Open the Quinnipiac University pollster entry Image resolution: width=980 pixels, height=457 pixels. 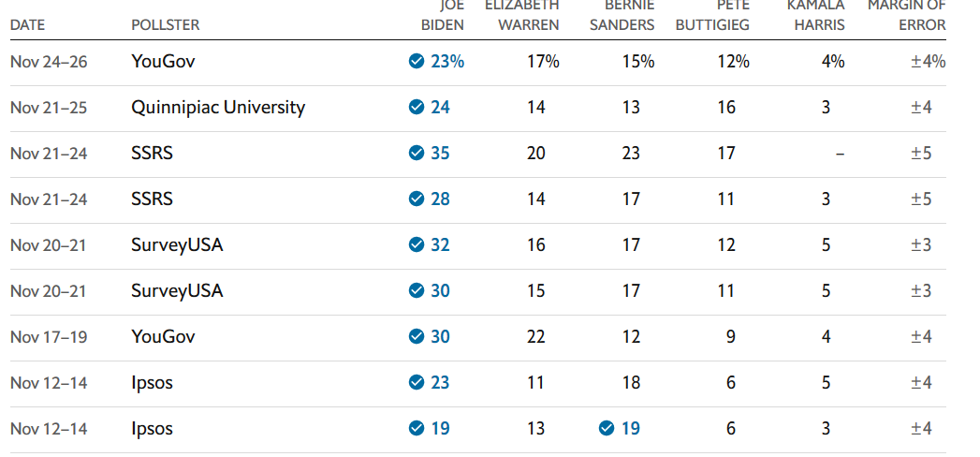(x=218, y=108)
